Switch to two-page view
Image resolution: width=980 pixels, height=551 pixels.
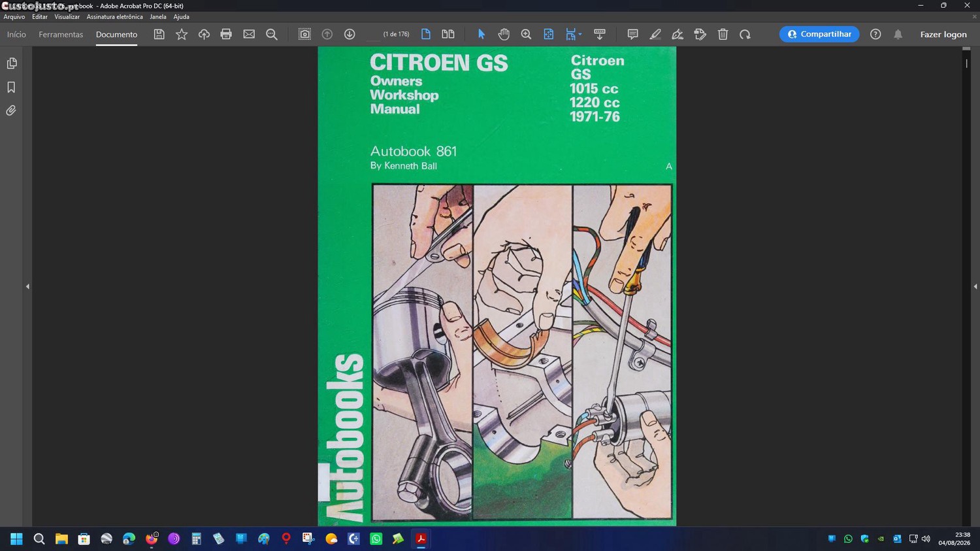pos(448,34)
